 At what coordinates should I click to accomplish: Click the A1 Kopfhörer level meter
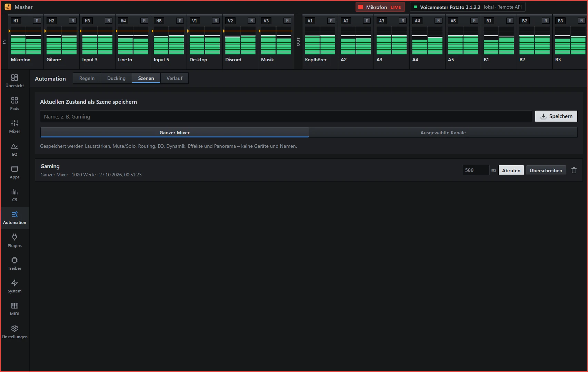[x=320, y=40]
